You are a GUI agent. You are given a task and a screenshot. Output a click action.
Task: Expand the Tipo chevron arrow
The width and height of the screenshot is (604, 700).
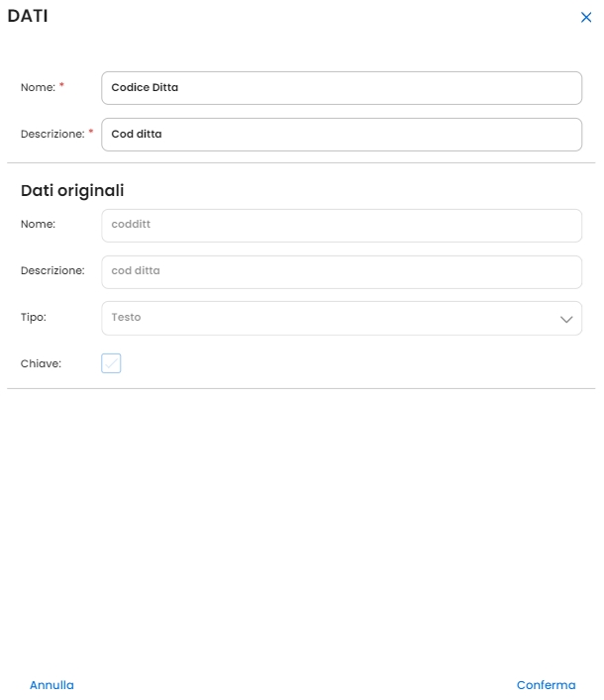(x=566, y=319)
